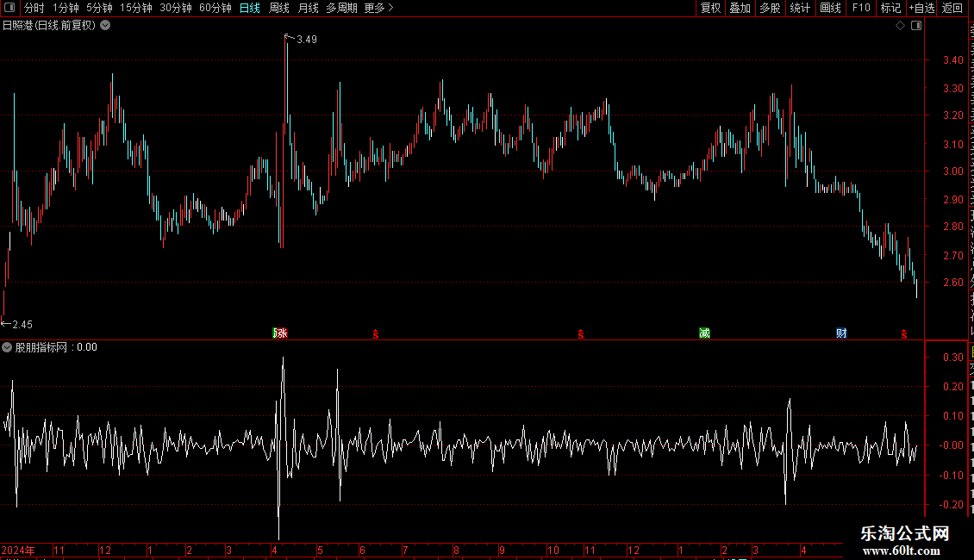Image resolution: width=974 pixels, height=560 pixels.
Task: Select the 15分钟 period
Action: click(x=136, y=8)
